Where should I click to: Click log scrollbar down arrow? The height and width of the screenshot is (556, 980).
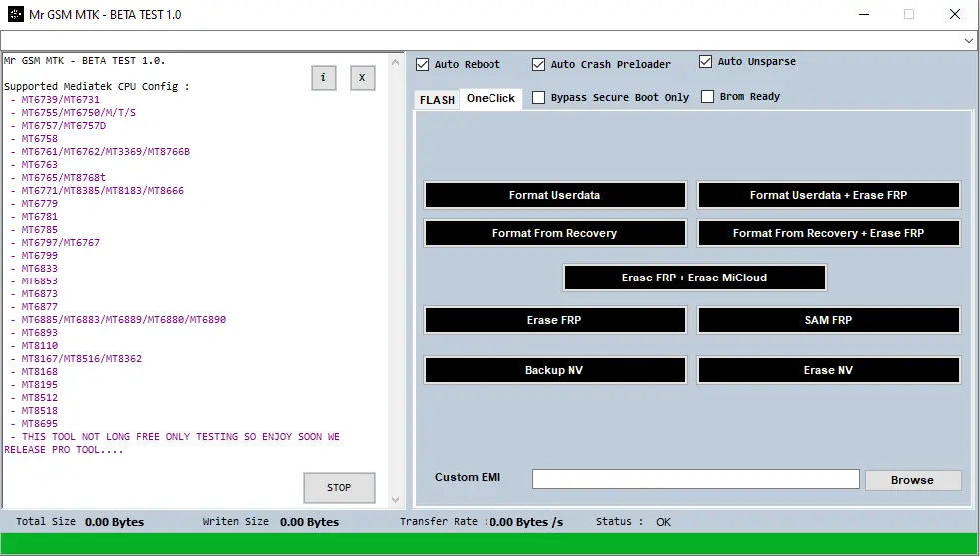pos(395,500)
